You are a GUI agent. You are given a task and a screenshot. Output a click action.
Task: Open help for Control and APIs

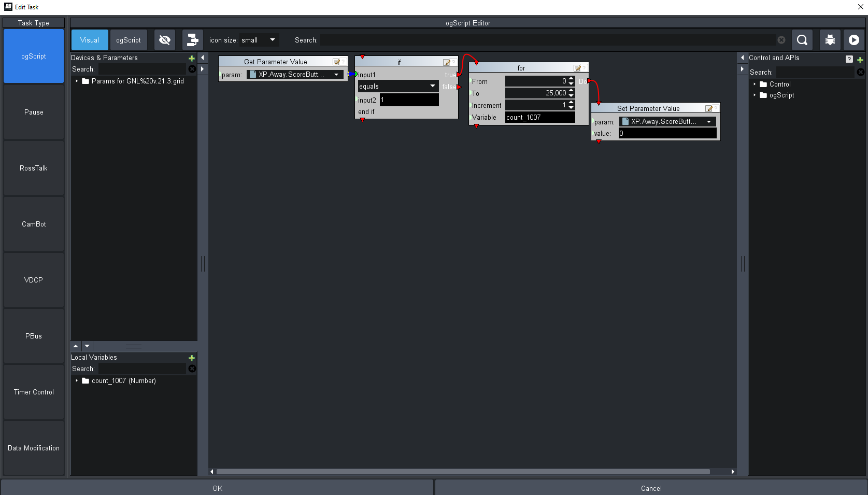(849, 59)
